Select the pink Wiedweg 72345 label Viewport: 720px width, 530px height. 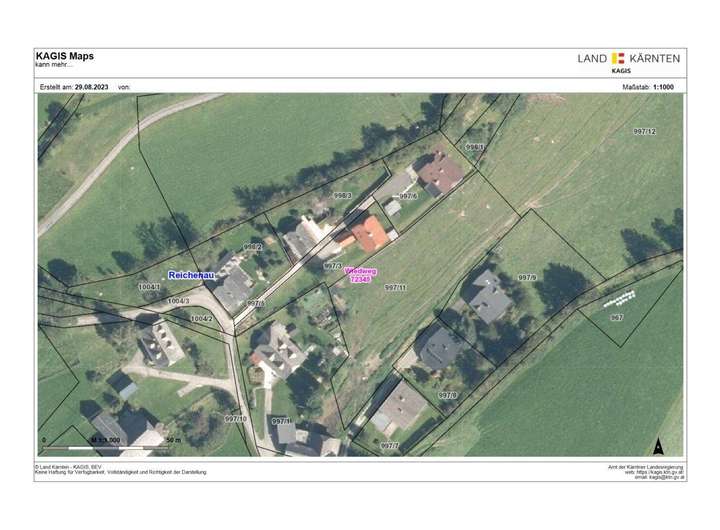coord(359,275)
